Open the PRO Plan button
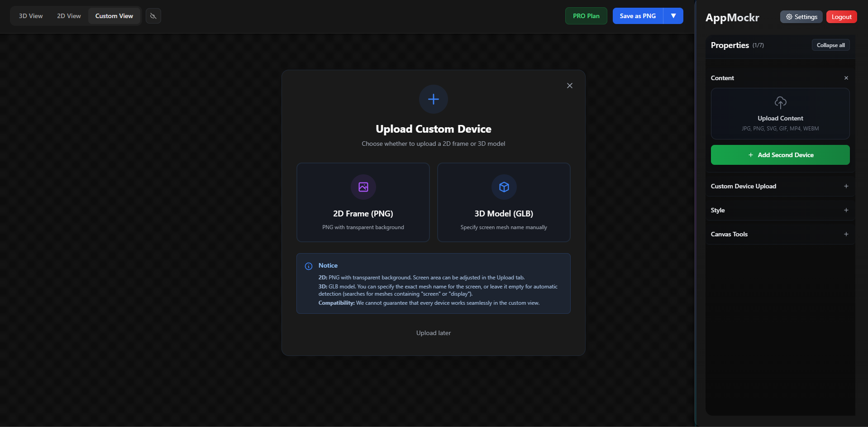 (x=586, y=15)
